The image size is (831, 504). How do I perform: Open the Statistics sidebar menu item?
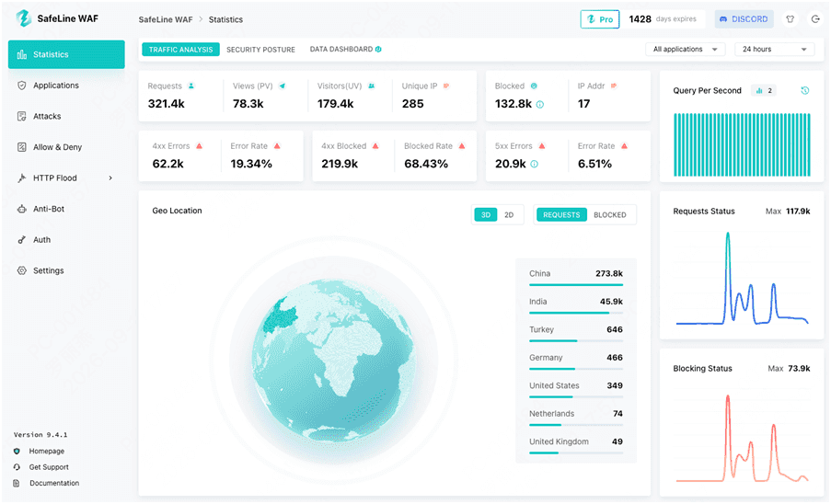[x=66, y=54]
